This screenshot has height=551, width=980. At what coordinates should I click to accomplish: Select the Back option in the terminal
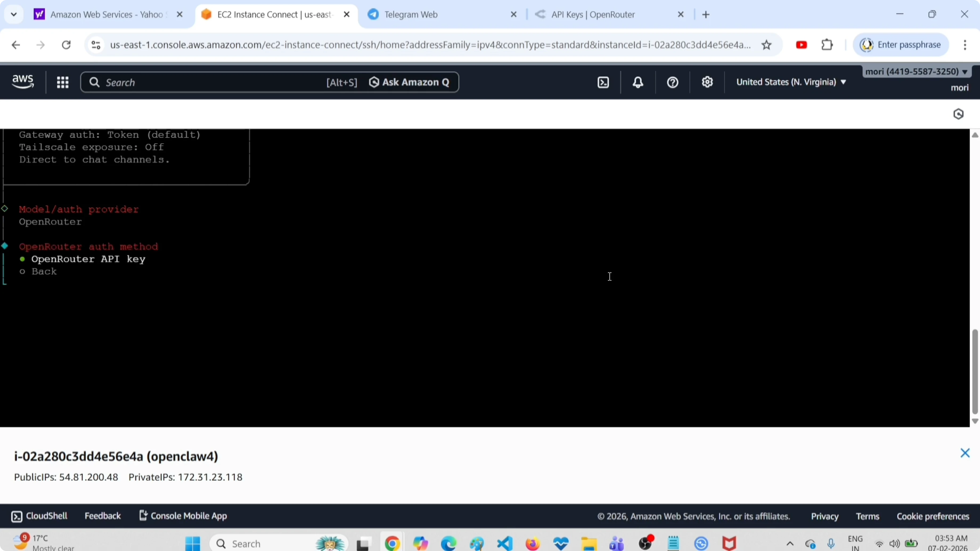[44, 272]
